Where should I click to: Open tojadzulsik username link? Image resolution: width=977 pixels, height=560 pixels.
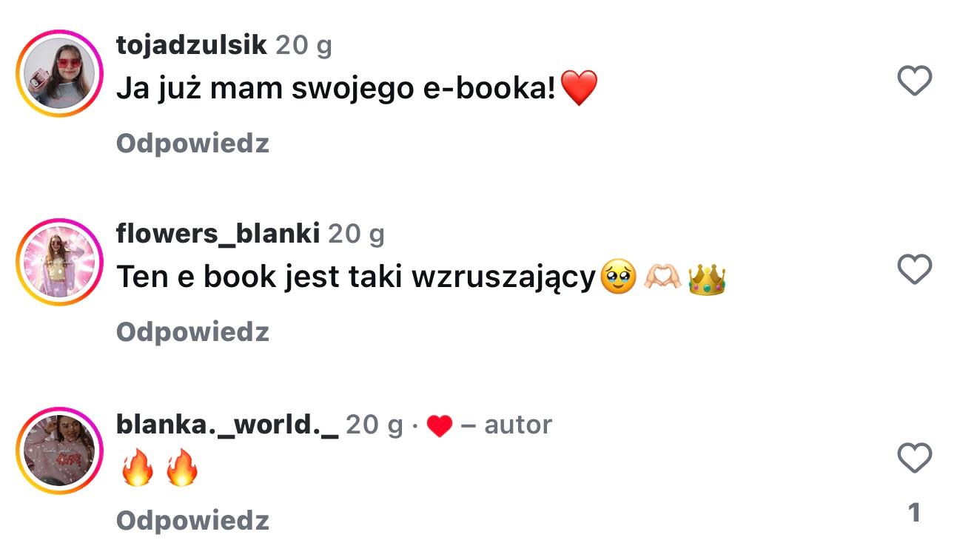click(x=192, y=46)
